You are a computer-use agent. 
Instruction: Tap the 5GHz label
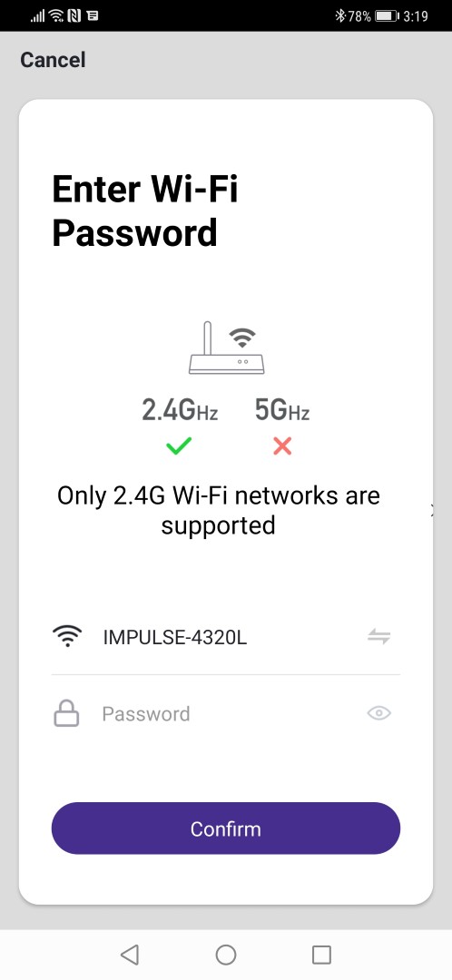coord(282,410)
